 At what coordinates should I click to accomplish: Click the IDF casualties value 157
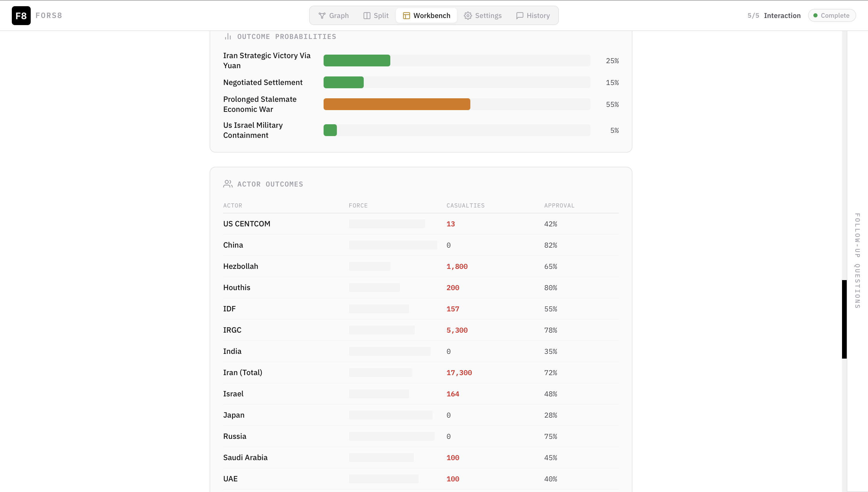tap(453, 309)
